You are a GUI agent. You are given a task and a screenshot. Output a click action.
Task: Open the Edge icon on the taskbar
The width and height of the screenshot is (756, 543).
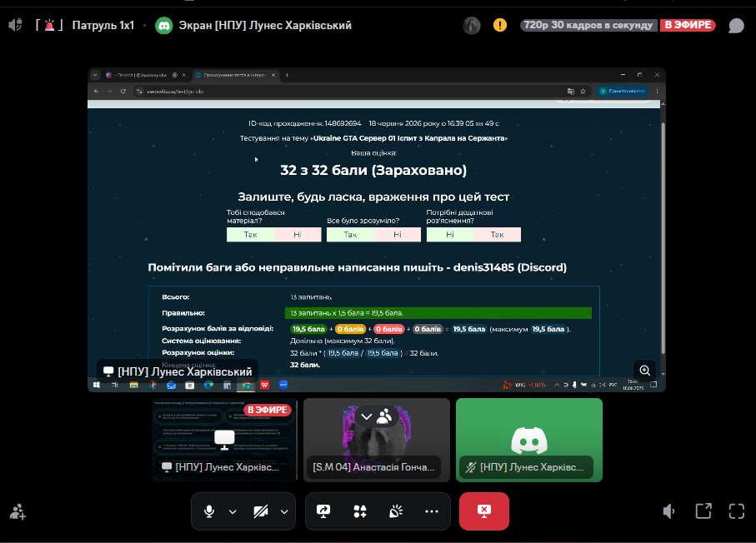(x=208, y=385)
